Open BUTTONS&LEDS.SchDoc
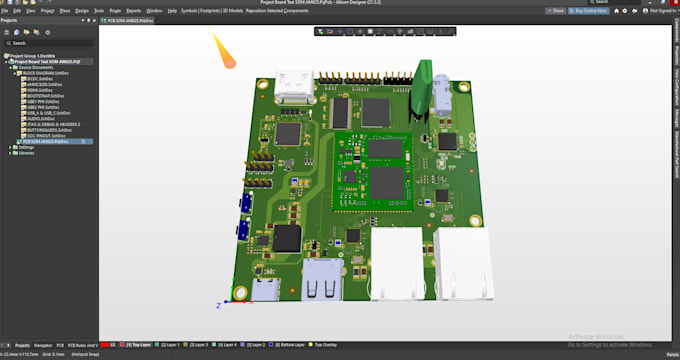This screenshot has width=680, height=360. tap(49, 130)
